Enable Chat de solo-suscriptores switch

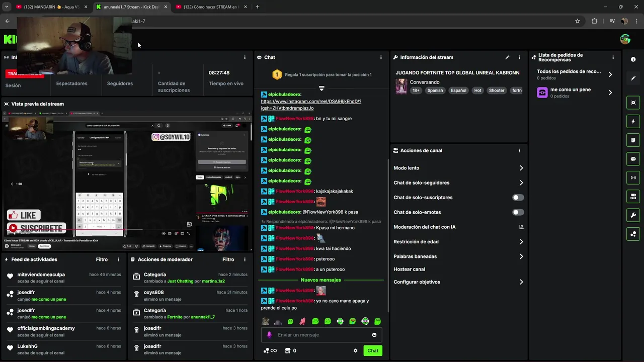pyautogui.click(x=518, y=198)
